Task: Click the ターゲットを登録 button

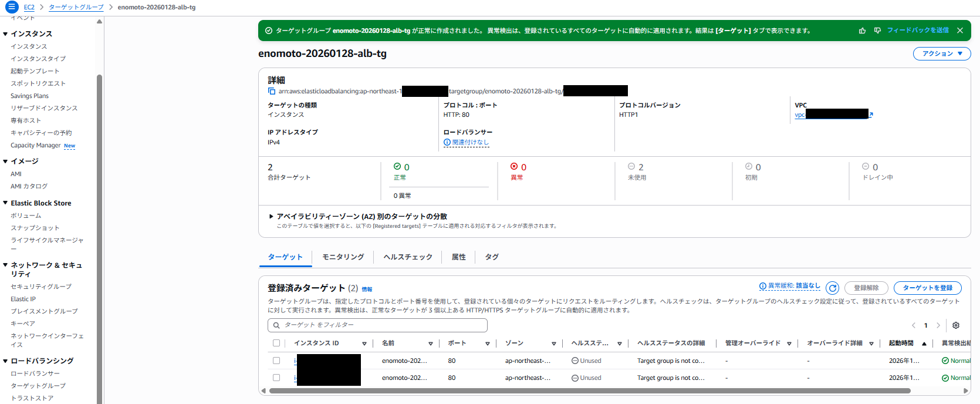Action: point(927,288)
